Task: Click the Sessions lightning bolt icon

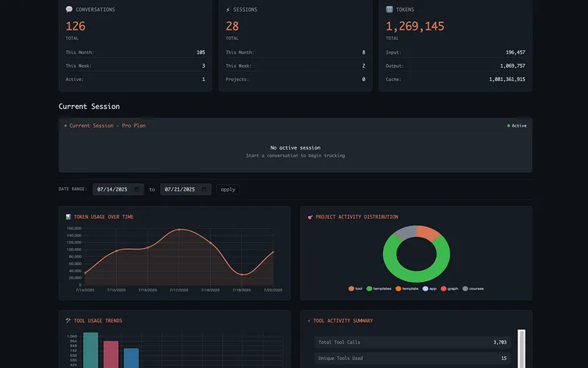Action: tap(228, 10)
